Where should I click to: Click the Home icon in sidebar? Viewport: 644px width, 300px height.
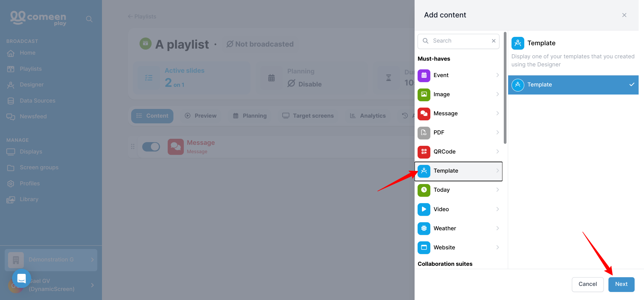[11, 53]
